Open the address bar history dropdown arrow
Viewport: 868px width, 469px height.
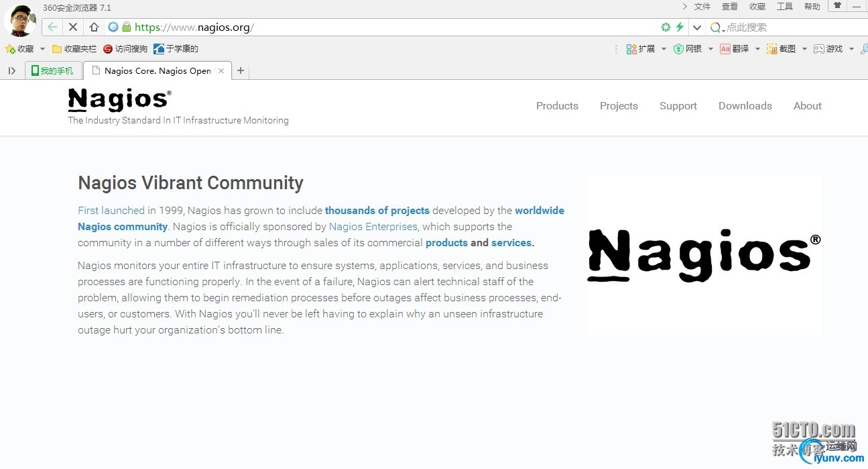point(697,28)
